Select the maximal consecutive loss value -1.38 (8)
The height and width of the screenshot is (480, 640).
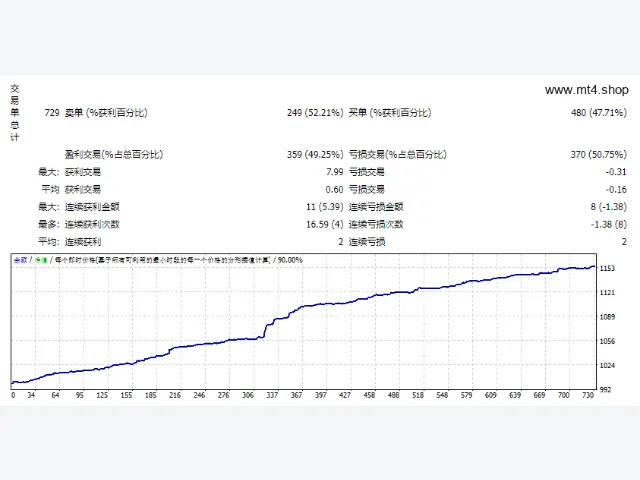tap(609, 224)
